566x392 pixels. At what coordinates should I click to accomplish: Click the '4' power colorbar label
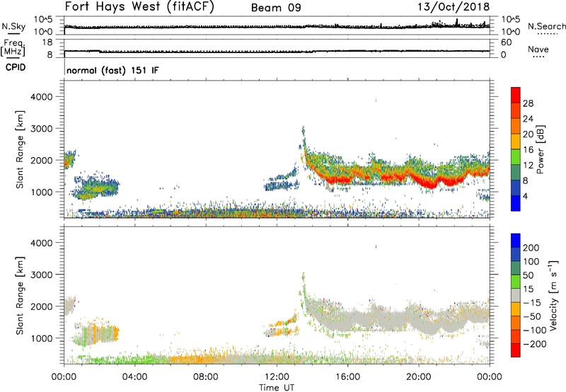click(x=526, y=196)
